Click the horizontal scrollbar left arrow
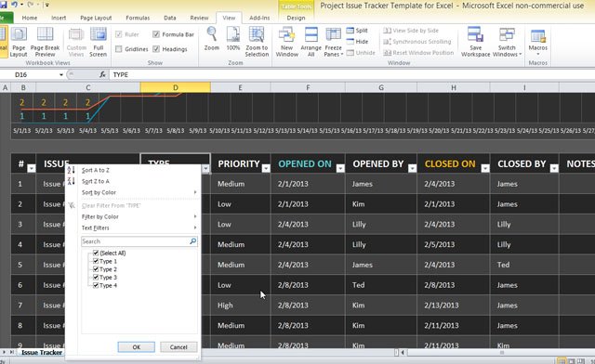This screenshot has height=364, width=595. click(x=403, y=353)
